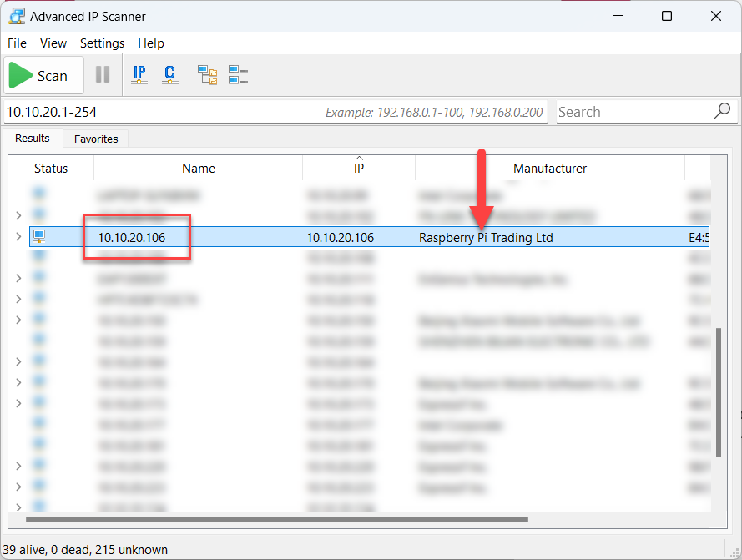Switch to the Favorites tab
Image resolution: width=742 pixels, height=560 pixels.
tap(96, 139)
